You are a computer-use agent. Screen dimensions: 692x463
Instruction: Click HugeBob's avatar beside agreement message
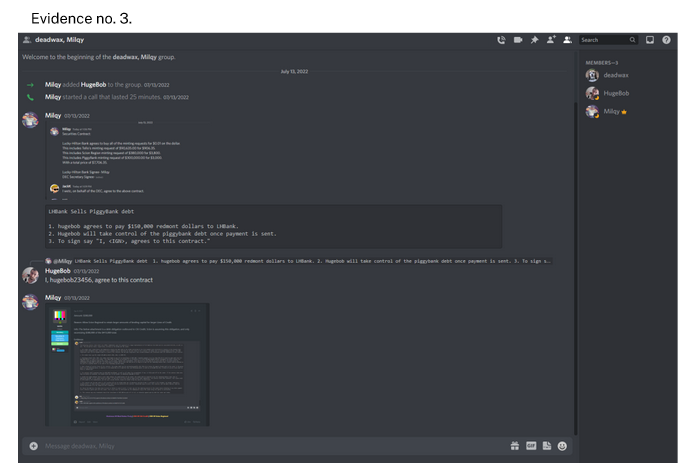point(30,275)
